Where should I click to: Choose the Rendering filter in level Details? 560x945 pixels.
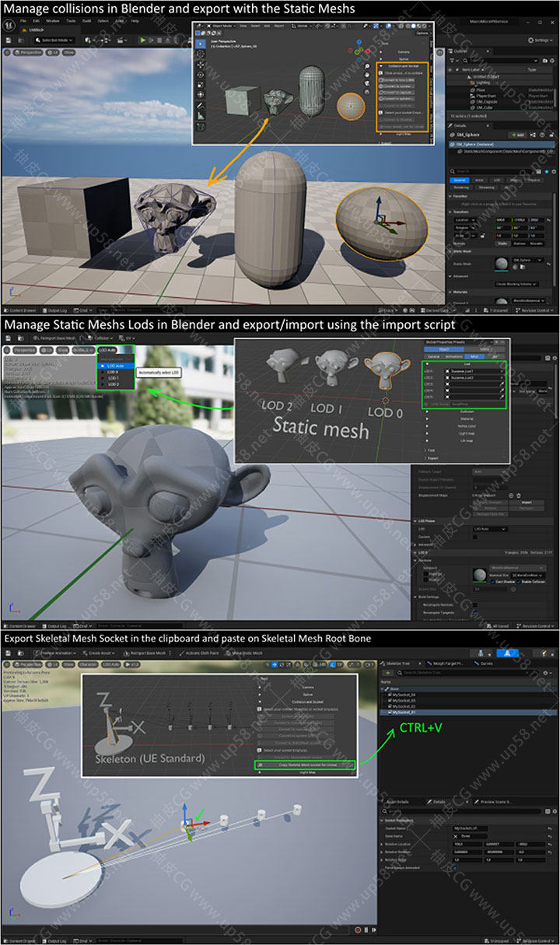click(x=461, y=187)
